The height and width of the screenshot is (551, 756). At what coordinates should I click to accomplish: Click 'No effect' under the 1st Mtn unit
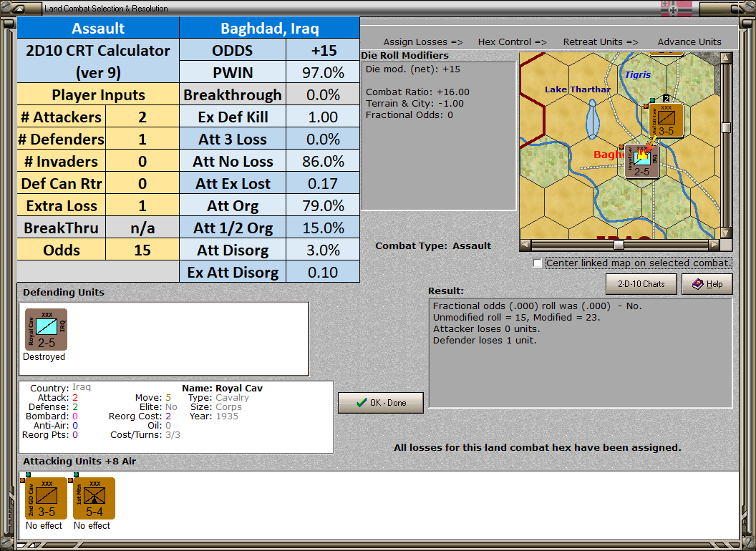click(x=92, y=525)
